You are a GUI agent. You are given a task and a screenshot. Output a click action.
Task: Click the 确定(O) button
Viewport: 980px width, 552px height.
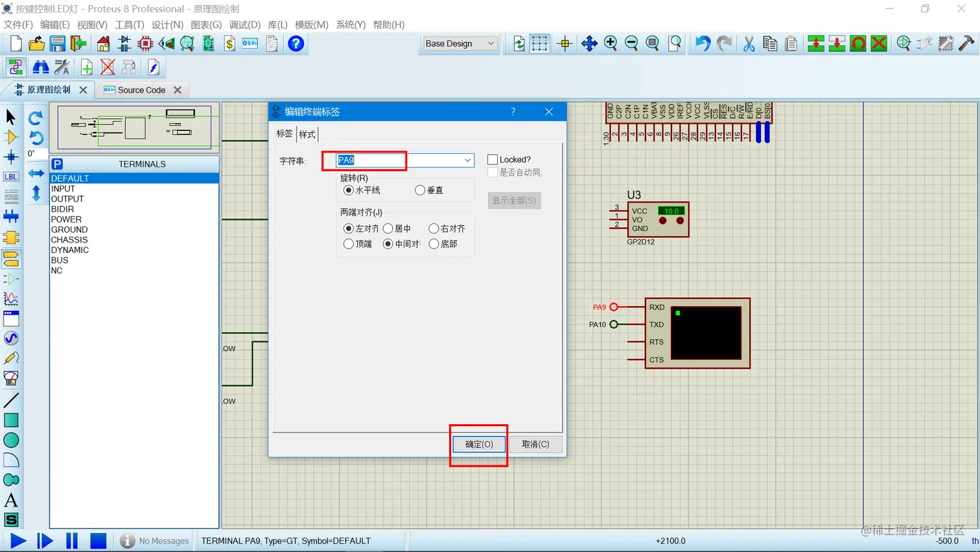[x=479, y=444]
